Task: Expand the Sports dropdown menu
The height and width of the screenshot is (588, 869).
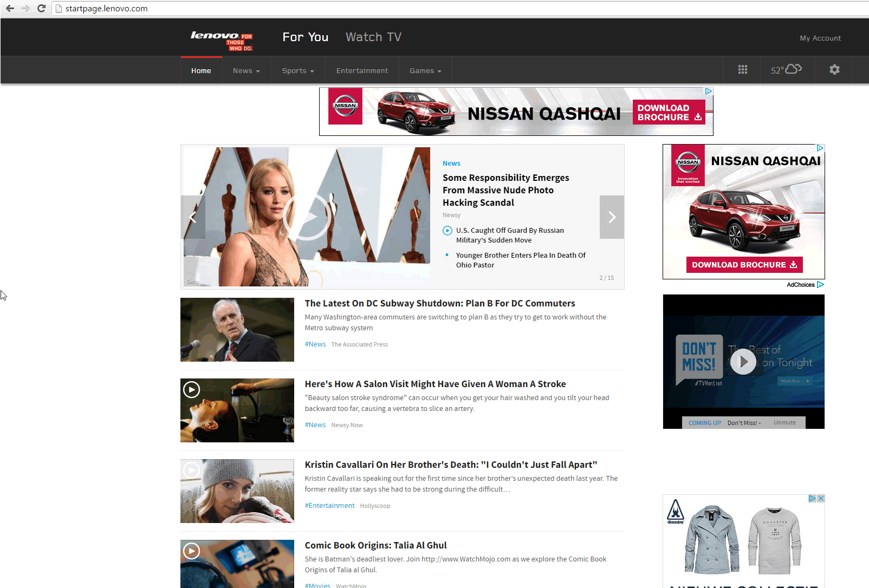Action: [298, 70]
